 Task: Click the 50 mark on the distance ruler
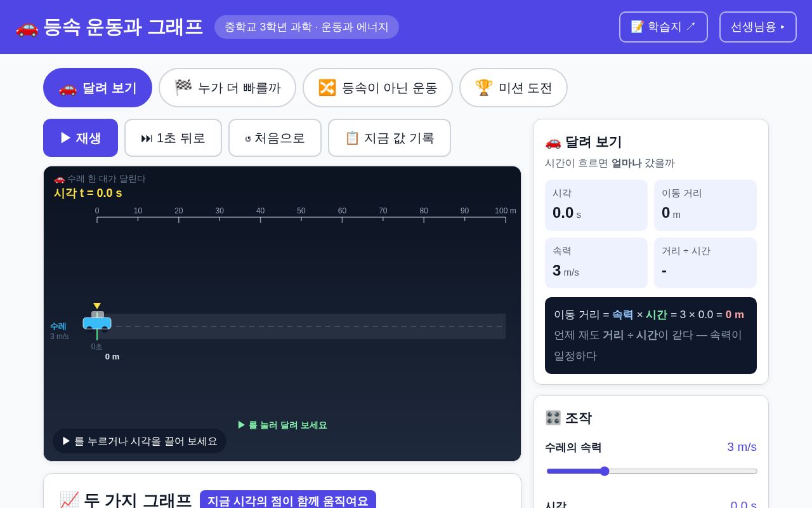301,211
